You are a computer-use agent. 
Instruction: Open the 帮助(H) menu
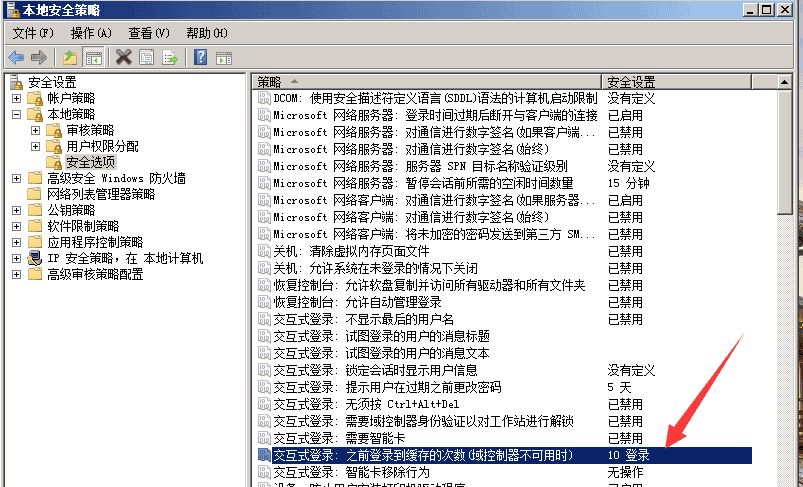pos(207,33)
